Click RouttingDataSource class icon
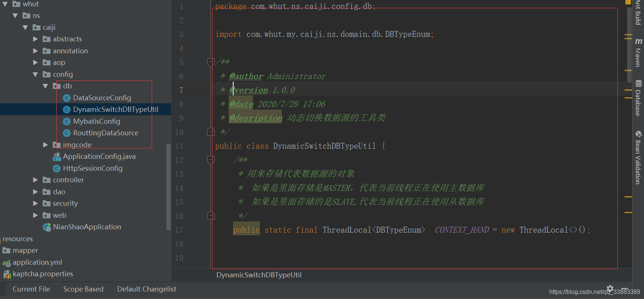 (x=67, y=133)
